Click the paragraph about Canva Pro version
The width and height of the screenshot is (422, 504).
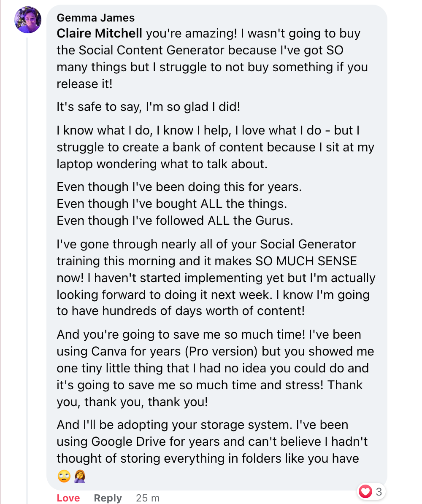point(216,368)
